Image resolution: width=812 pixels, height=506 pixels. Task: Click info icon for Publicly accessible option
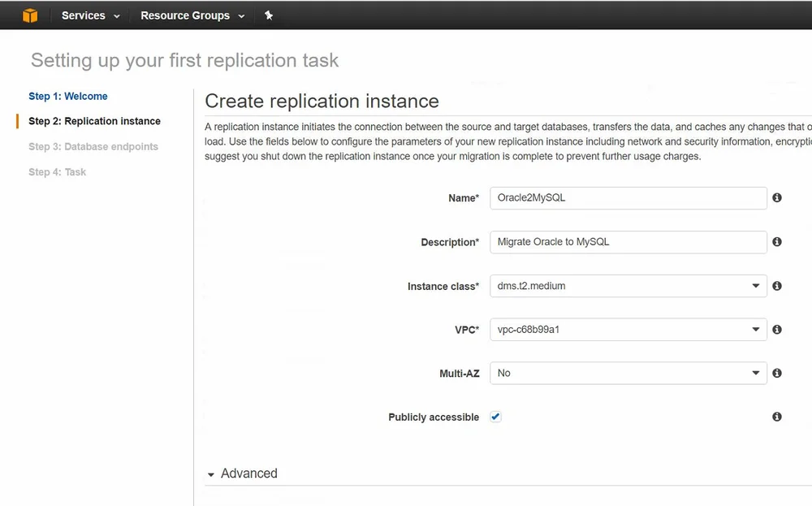[x=777, y=417]
